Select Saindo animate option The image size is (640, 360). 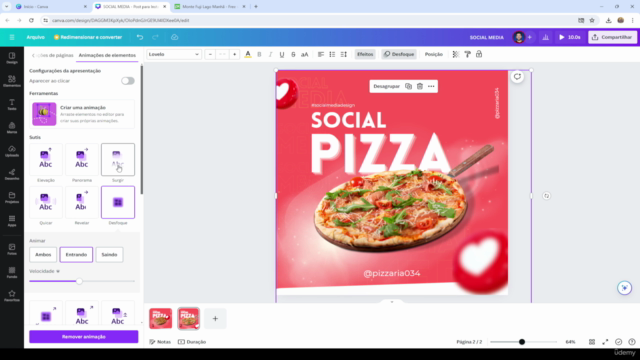click(x=109, y=255)
